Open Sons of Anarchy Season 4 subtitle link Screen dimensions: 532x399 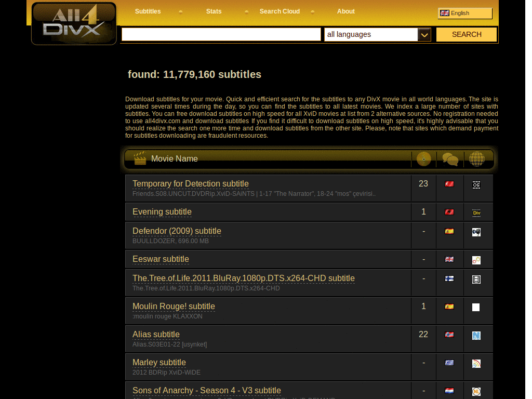(x=207, y=391)
